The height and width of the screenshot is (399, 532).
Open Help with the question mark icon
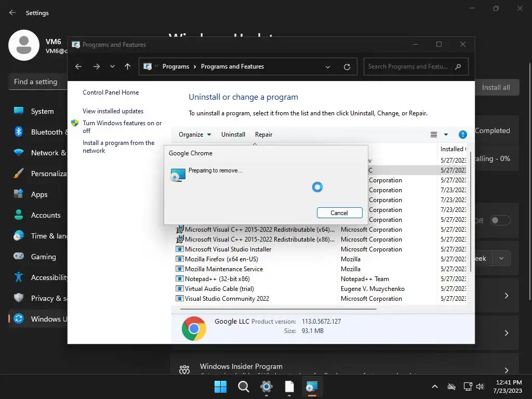(x=462, y=135)
